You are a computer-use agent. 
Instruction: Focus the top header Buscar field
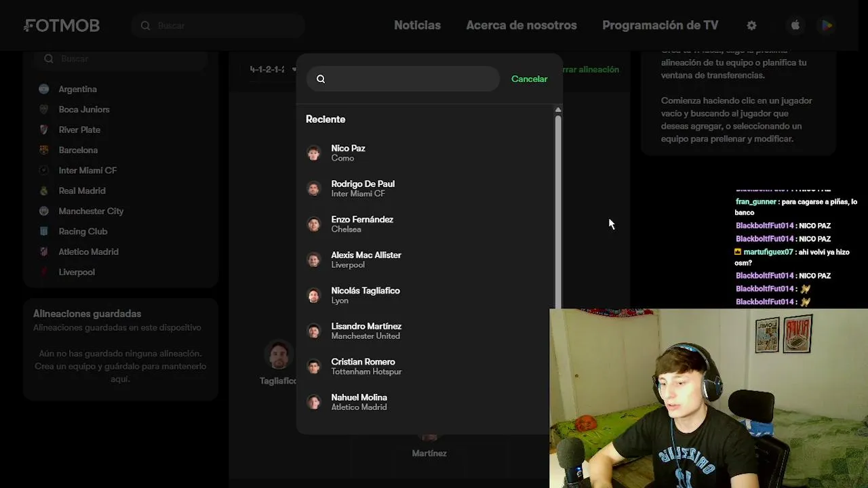(218, 25)
